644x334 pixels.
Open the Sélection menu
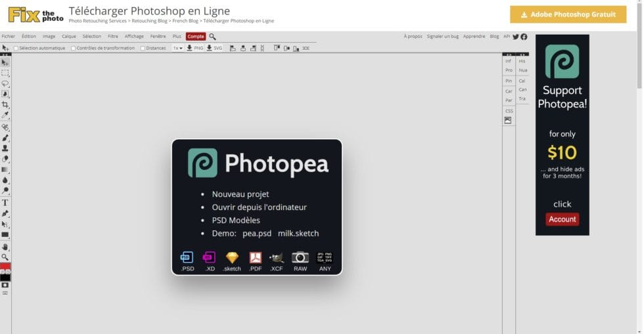[x=91, y=37]
